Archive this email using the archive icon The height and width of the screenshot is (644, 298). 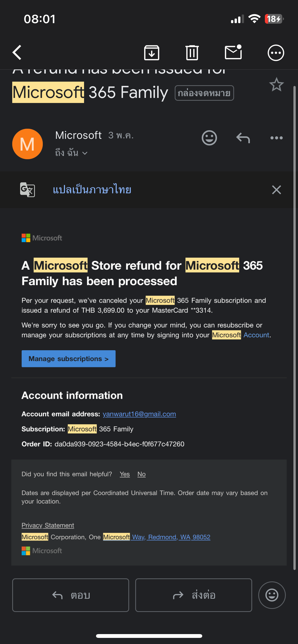click(152, 53)
